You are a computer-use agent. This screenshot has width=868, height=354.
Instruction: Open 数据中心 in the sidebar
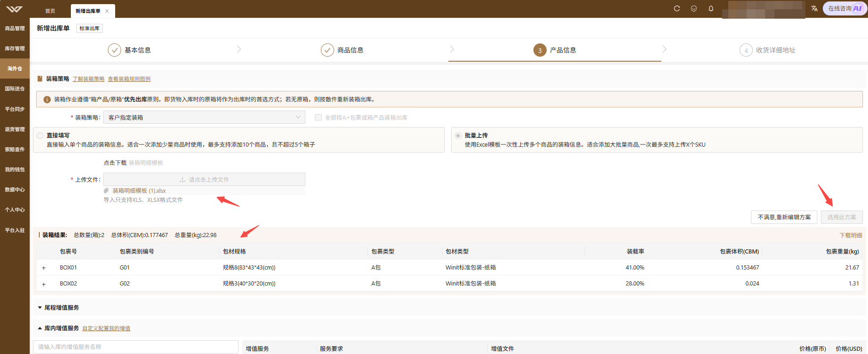tap(15, 190)
